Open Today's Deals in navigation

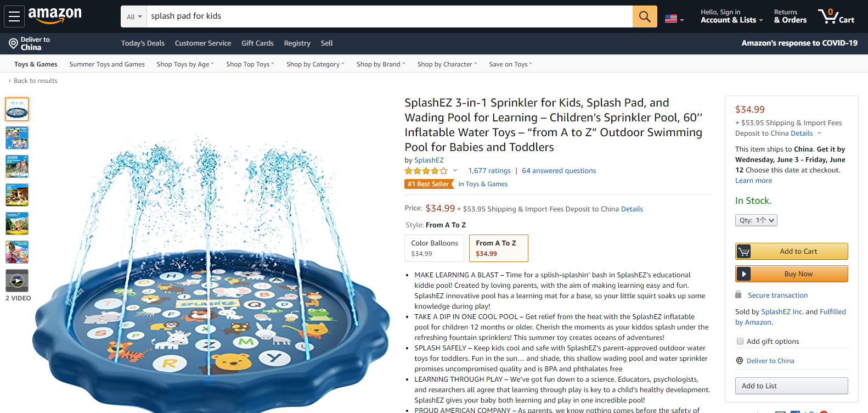[x=143, y=43]
